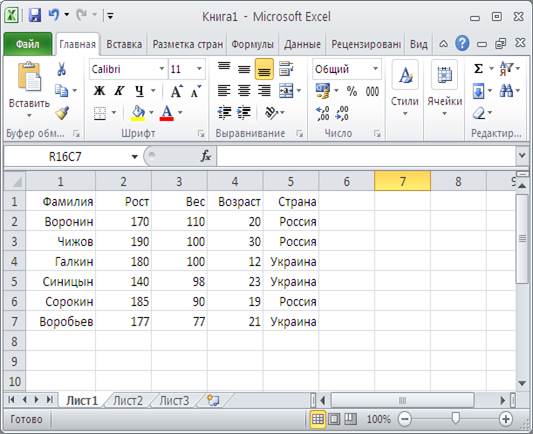Expand the Стили styles menu
Image resolution: width=533 pixels, height=434 pixels.
[x=405, y=89]
